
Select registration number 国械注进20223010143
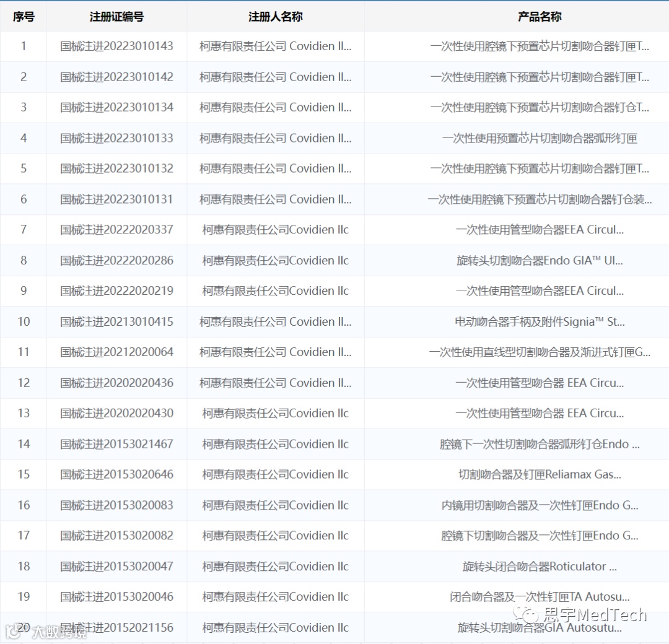(x=116, y=46)
